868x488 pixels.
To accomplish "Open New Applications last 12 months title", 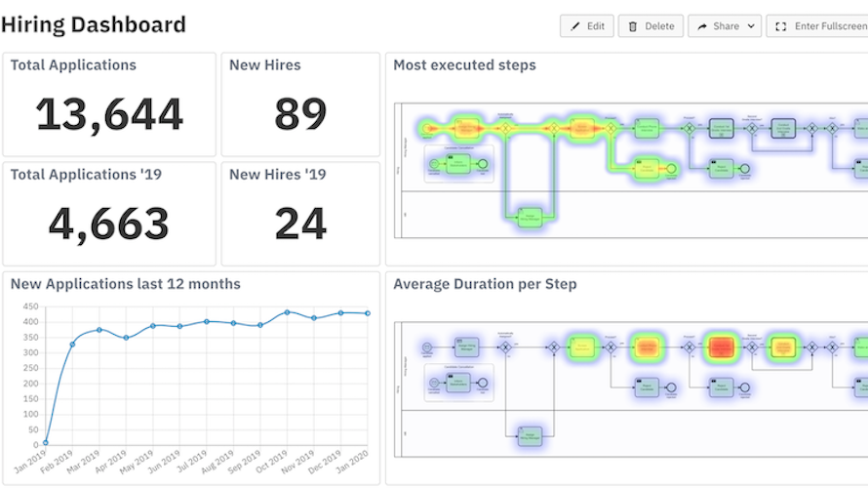I will 126,284.
